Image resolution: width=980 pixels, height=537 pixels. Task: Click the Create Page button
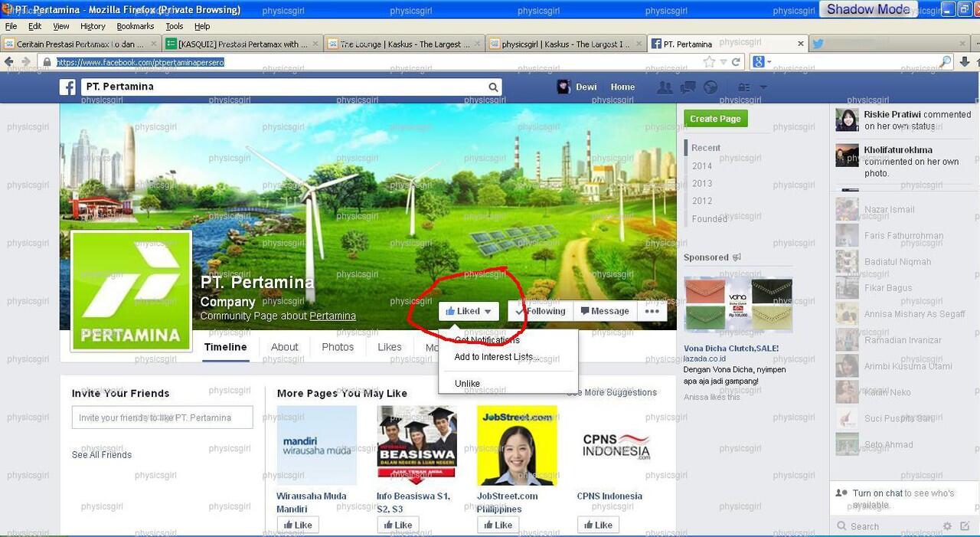pos(715,119)
